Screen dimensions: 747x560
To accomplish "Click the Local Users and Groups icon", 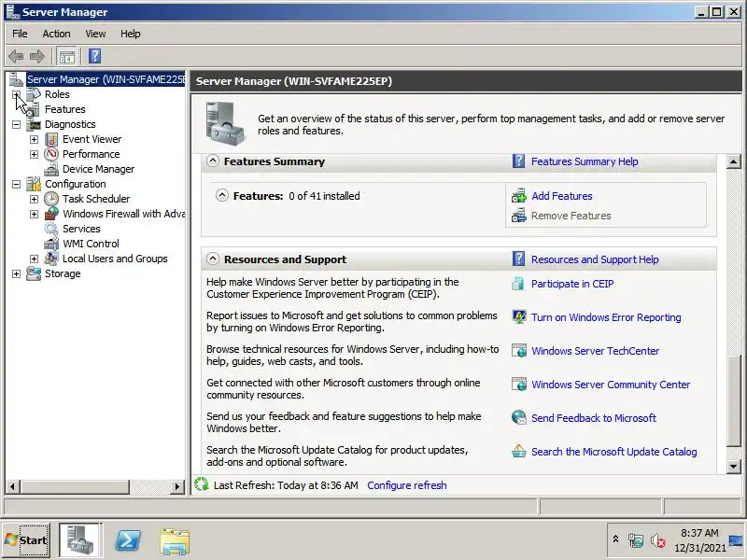I will click(x=51, y=259).
